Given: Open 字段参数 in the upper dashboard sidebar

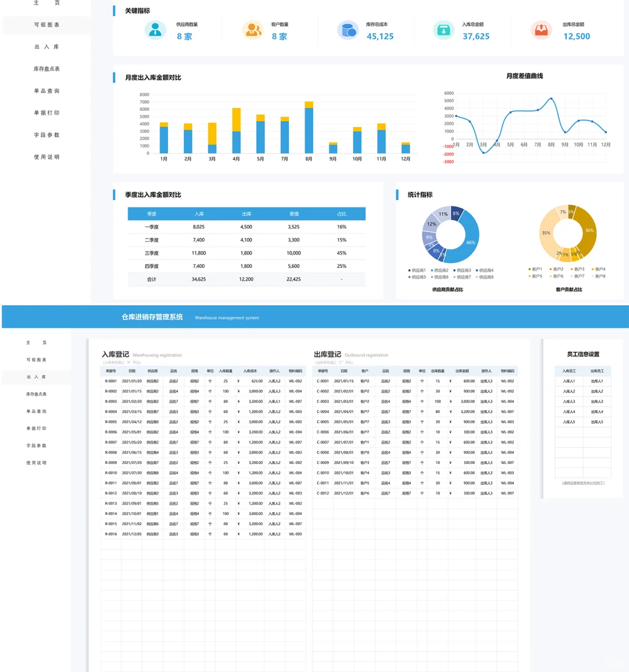Looking at the screenshot, I should click(47, 135).
